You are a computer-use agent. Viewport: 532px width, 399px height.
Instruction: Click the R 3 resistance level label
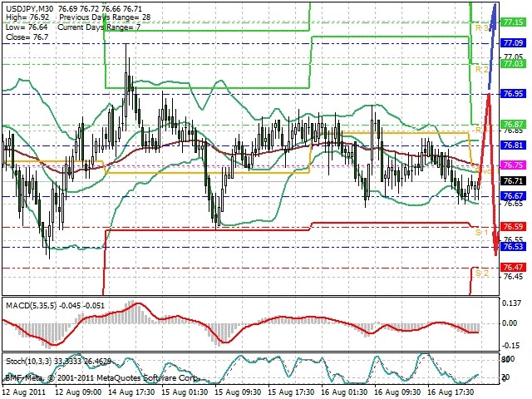click(x=482, y=27)
